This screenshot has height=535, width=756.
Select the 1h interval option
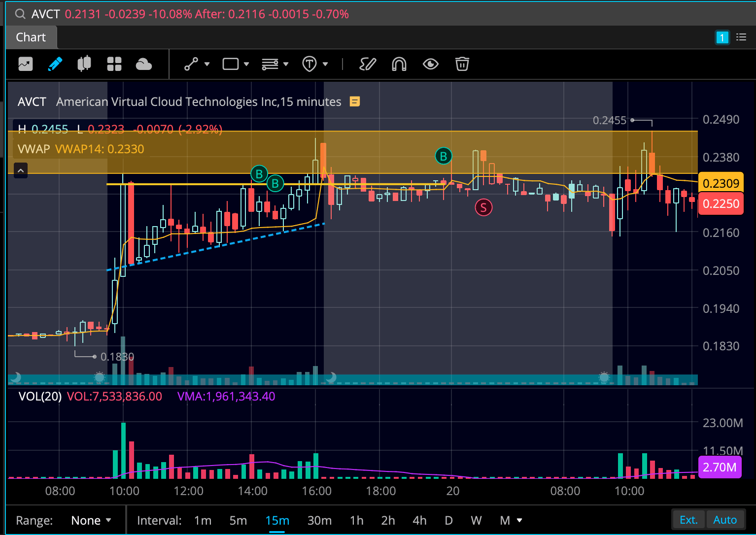pos(356,521)
